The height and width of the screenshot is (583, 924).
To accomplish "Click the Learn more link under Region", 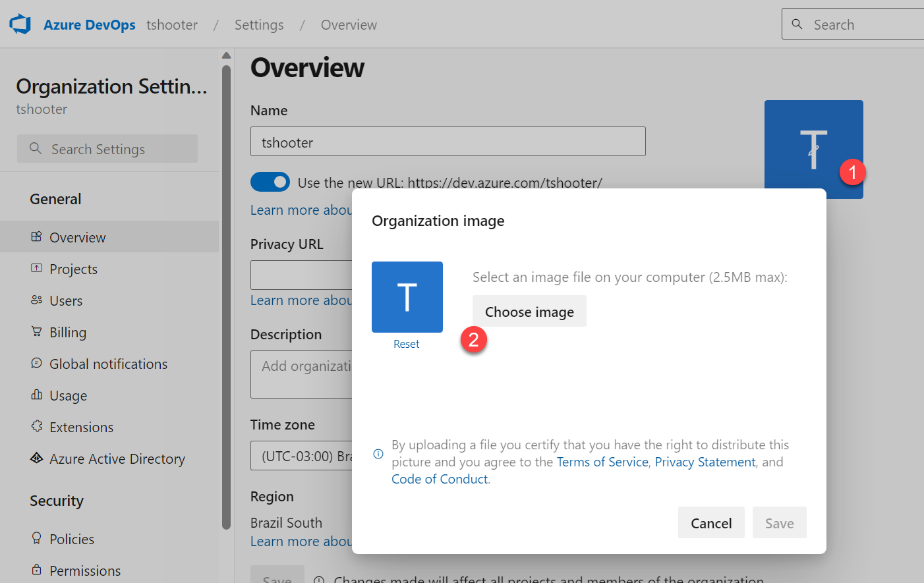I will pyautogui.click(x=301, y=541).
